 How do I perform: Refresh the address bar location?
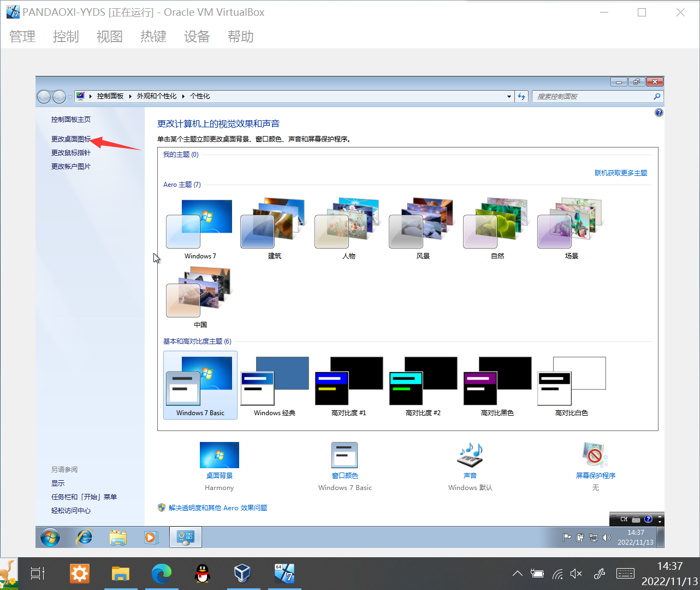tap(521, 96)
